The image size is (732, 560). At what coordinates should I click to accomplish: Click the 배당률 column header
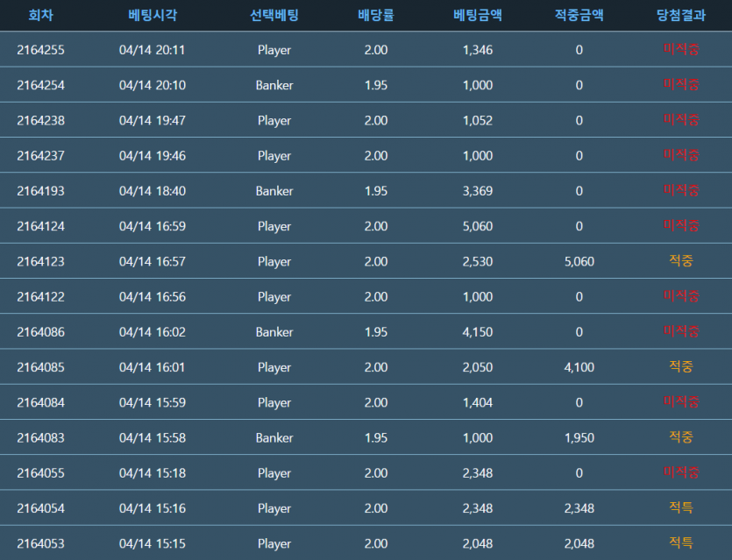click(375, 15)
